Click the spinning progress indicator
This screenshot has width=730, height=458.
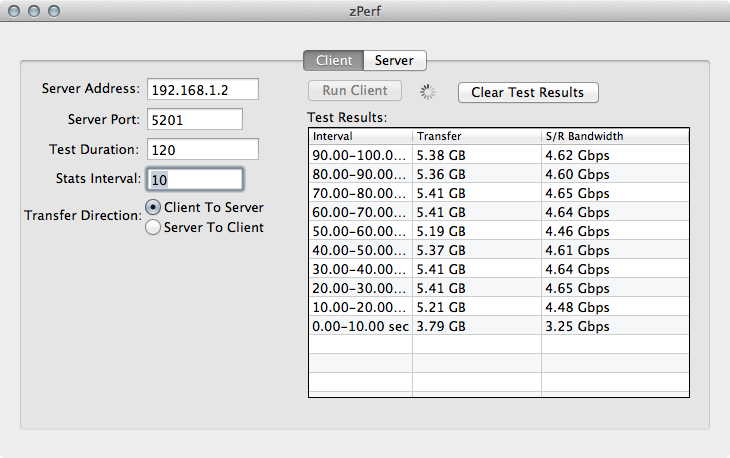coord(428,92)
